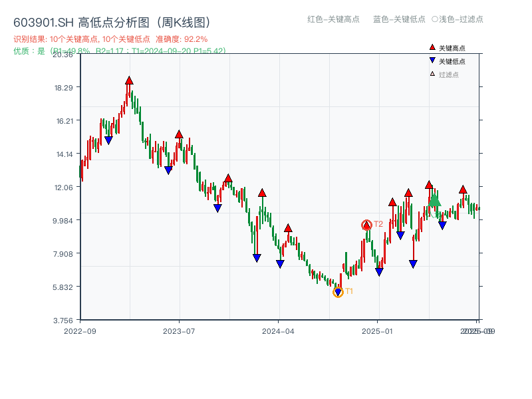
Task: Click the red high-point marker near 2025-01
Action: pos(392,203)
